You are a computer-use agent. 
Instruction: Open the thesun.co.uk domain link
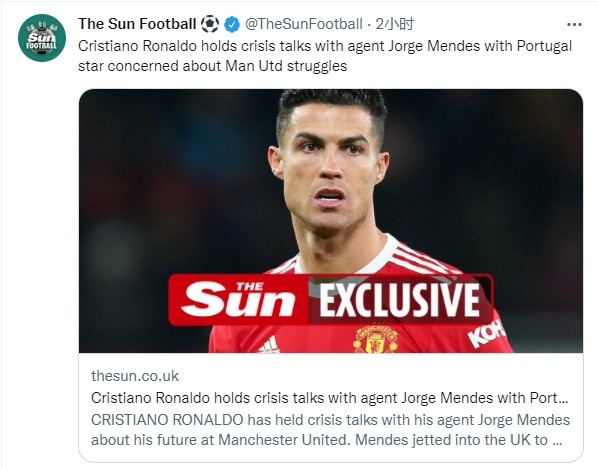[135, 376]
